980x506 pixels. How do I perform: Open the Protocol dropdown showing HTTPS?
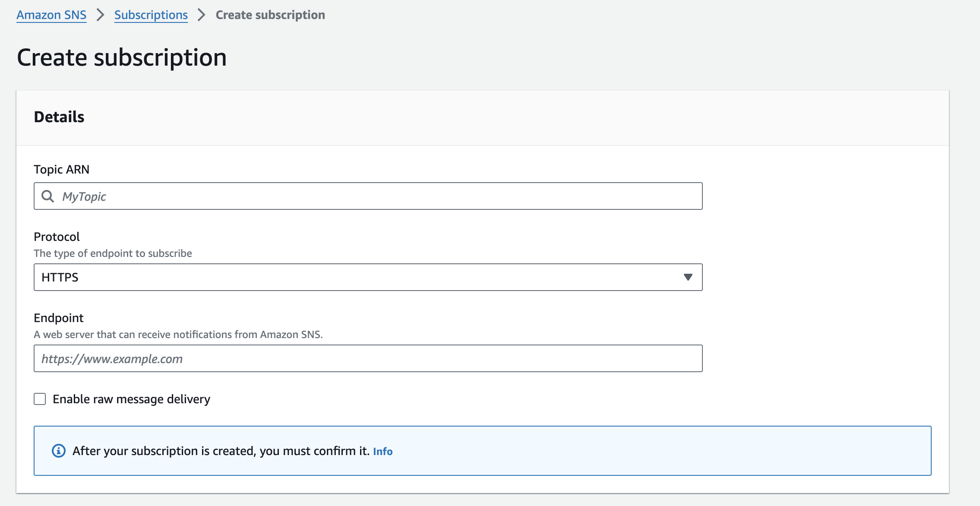(368, 277)
